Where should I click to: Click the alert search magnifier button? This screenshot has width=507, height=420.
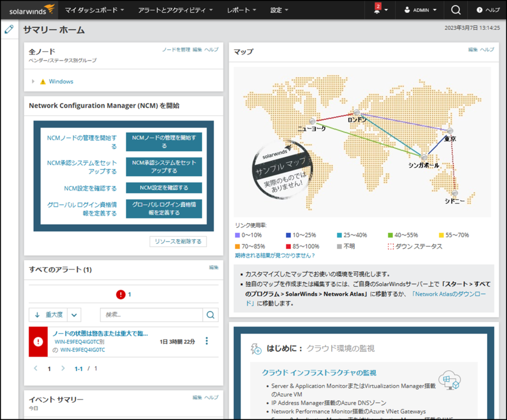coord(210,315)
